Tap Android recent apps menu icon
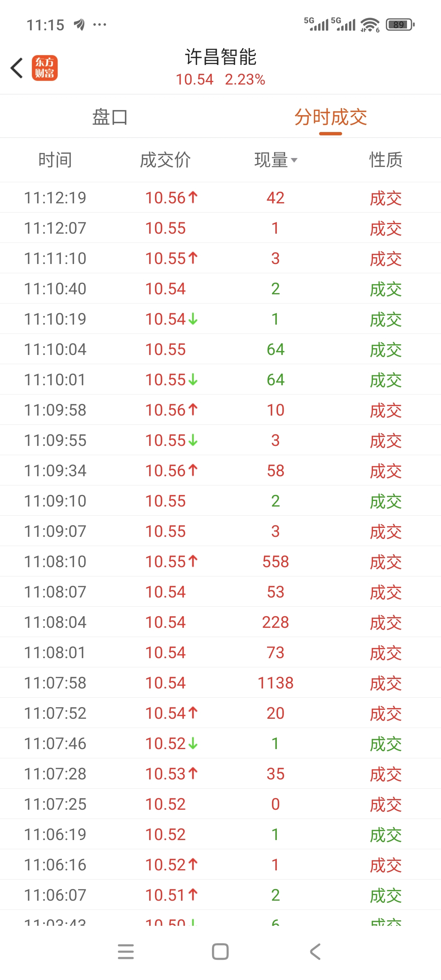Image resolution: width=441 pixels, height=980 pixels. 126,952
